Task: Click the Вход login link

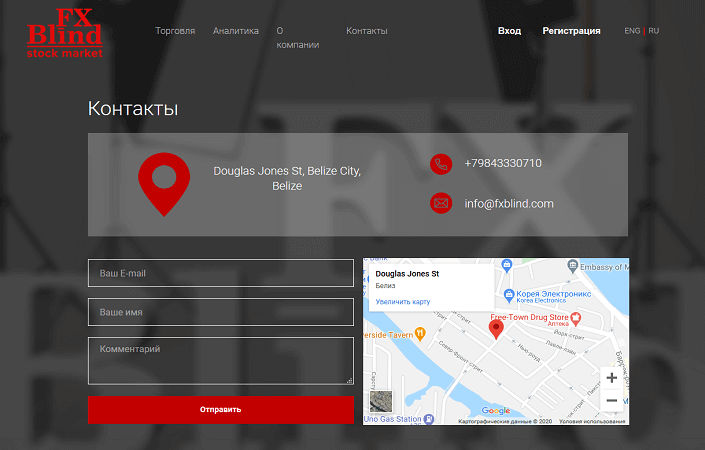Action: point(509,31)
